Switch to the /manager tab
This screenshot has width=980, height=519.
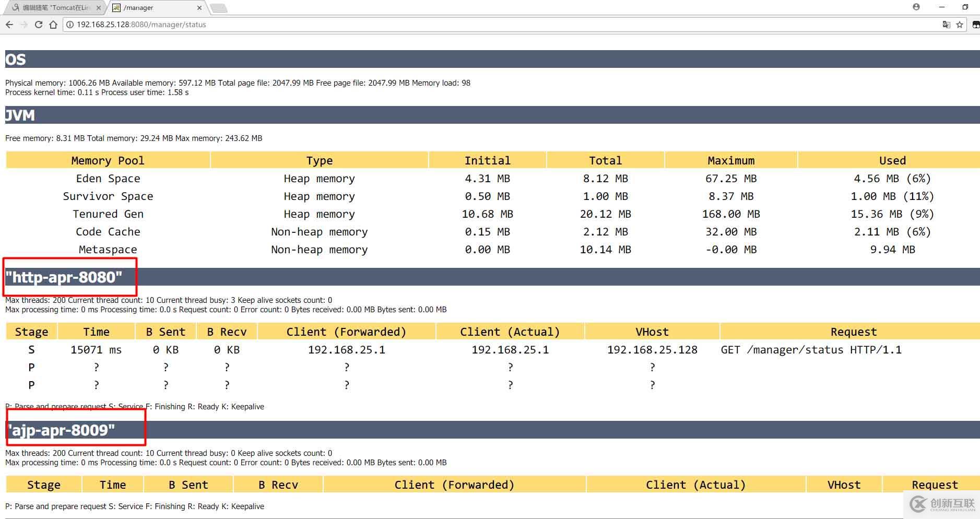coord(156,8)
